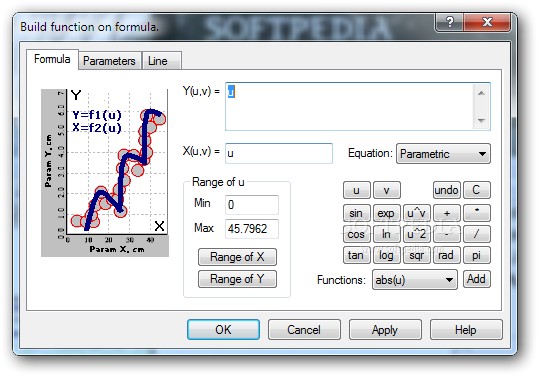Viewport: 538px width, 376px height.
Task: Click the Apply button
Action: pyautogui.click(x=385, y=330)
